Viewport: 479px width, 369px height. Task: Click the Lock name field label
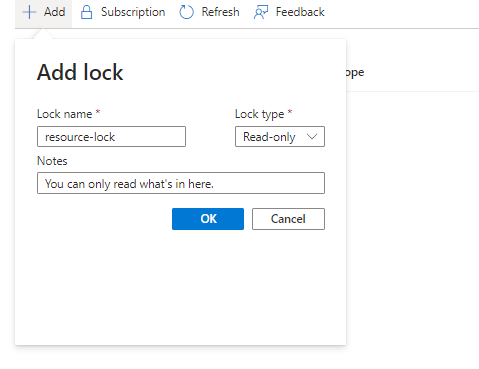[64, 114]
